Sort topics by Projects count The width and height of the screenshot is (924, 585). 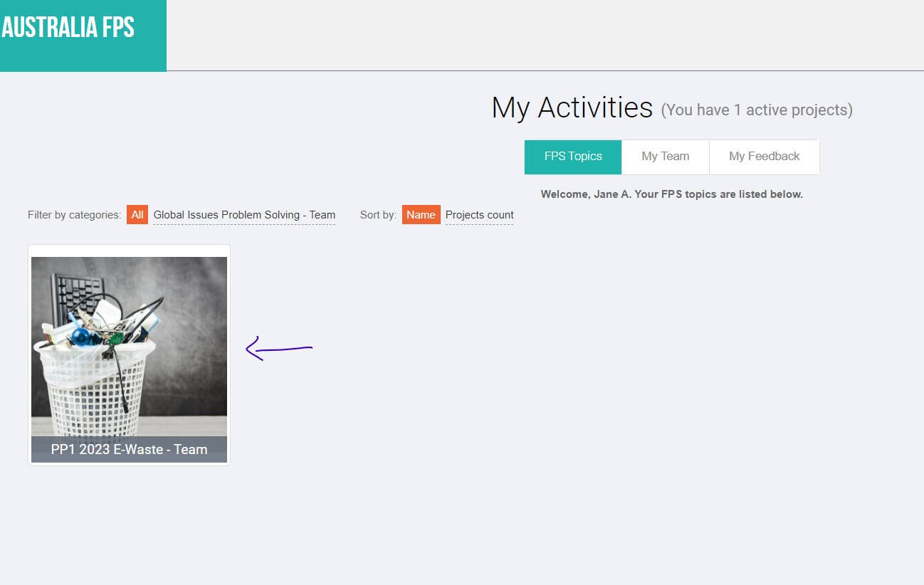479,215
